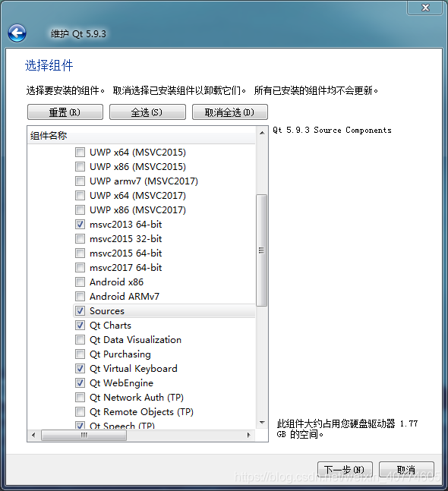The width and height of the screenshot is (448, 491).
Task: Click the 重置(R) reset button
Action: point(65,112)
